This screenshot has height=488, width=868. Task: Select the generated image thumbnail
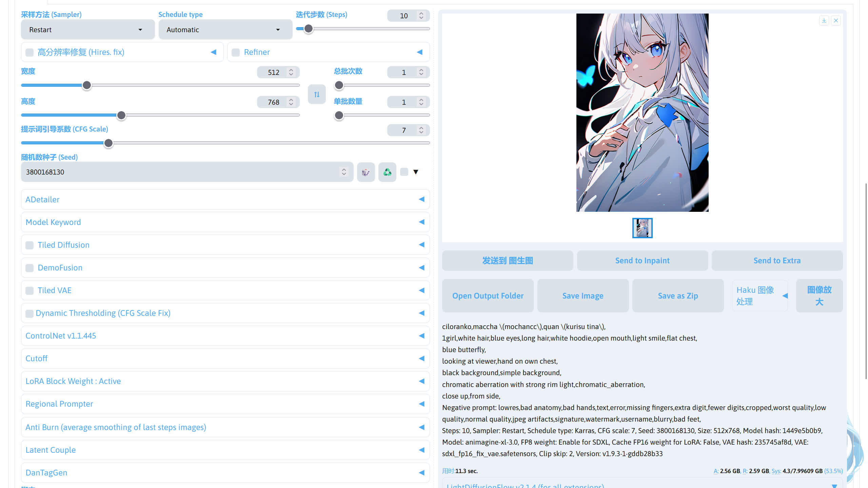(642, 228)
